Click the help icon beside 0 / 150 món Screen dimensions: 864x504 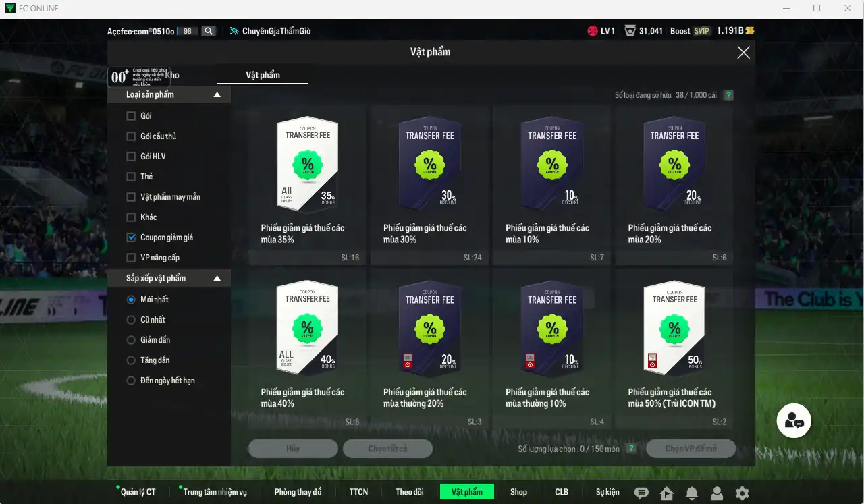631,449
